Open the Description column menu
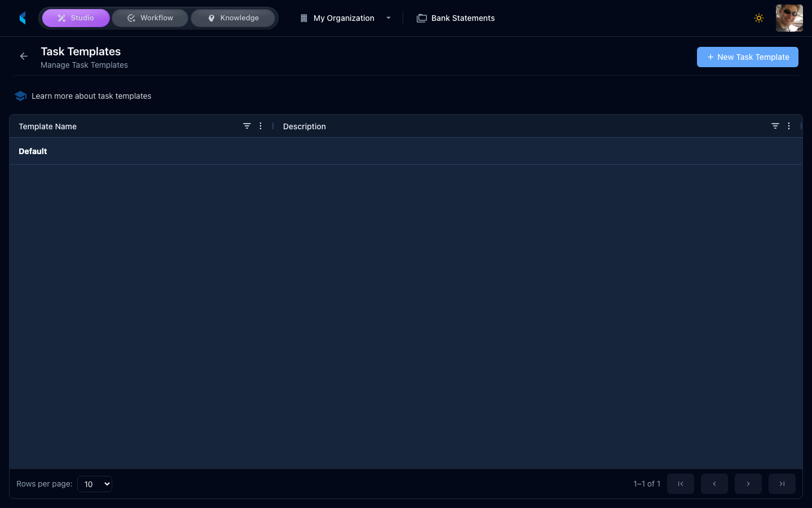Viewport: 812px width, 508px height. pos(789,126)
